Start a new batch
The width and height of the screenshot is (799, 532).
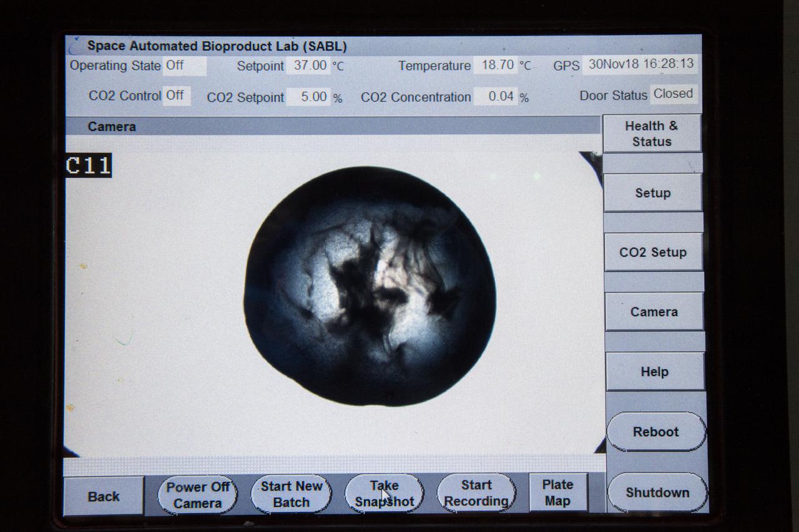tap(291, 494)
